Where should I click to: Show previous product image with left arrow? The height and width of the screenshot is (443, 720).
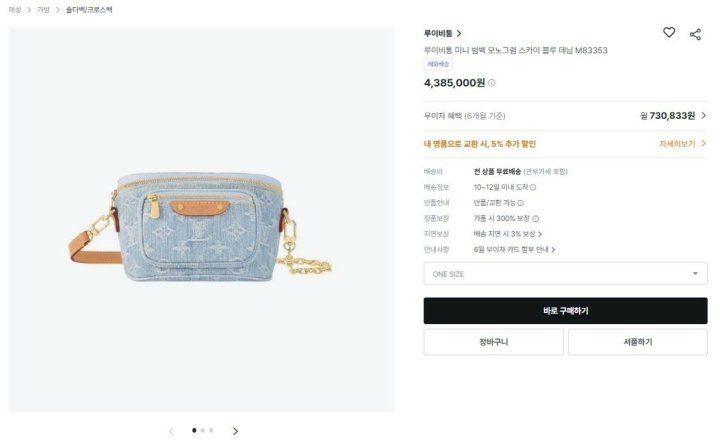point(171,431)
